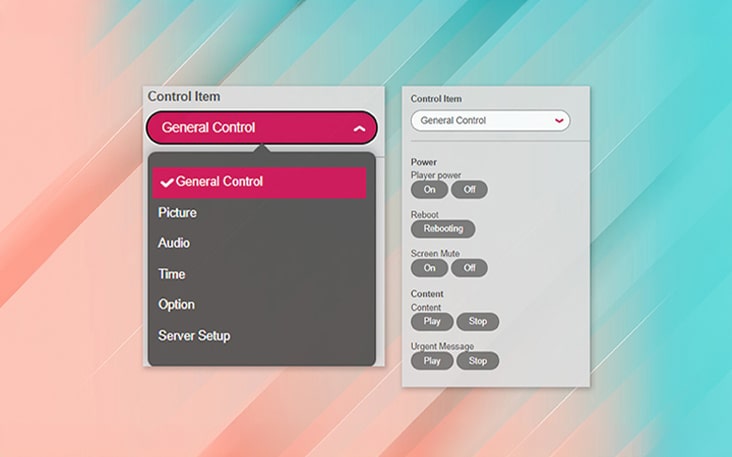Click the Player power label

click(436, 175)
